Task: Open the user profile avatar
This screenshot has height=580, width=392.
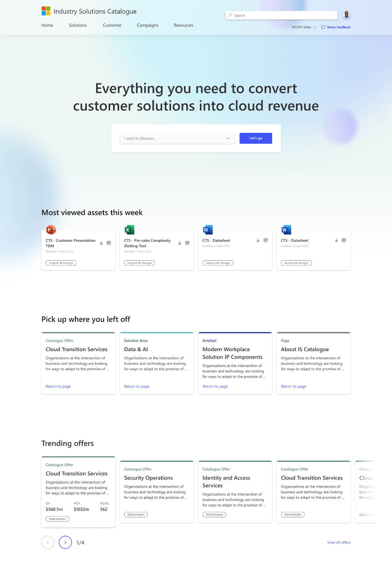Action: 346,15
